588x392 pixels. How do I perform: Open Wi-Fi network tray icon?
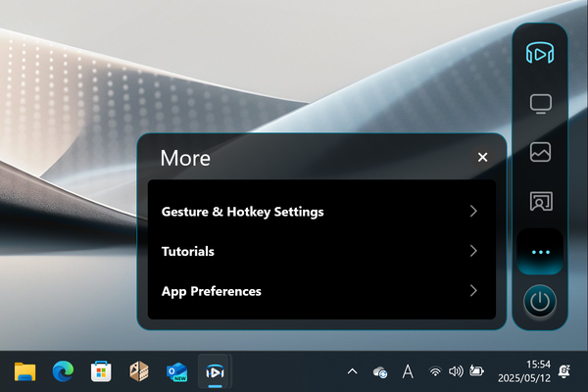(435, 371)
